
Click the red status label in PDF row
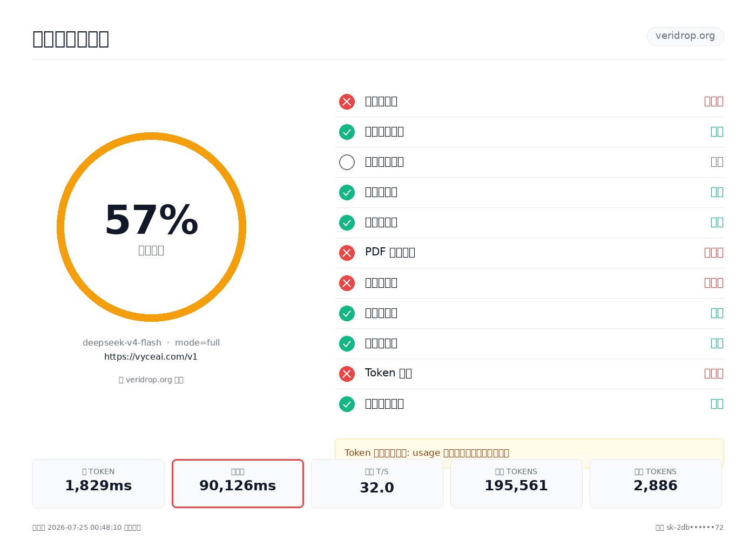pos(713,253)
